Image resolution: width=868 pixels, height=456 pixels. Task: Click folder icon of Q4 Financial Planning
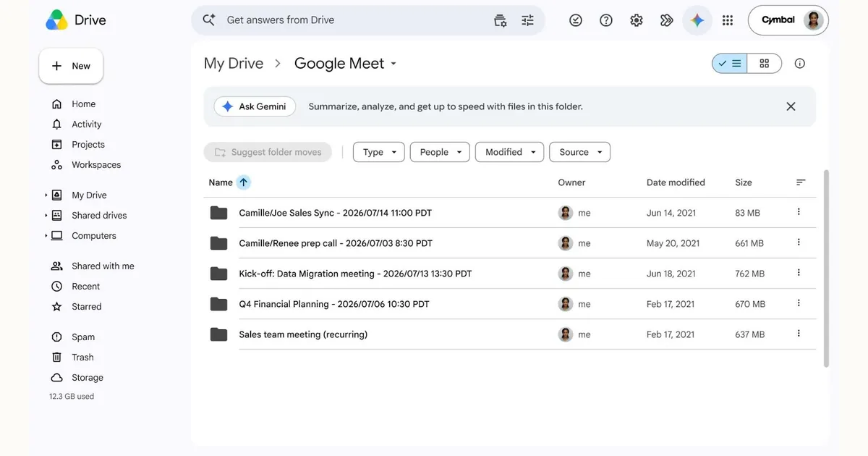point(218,304)
